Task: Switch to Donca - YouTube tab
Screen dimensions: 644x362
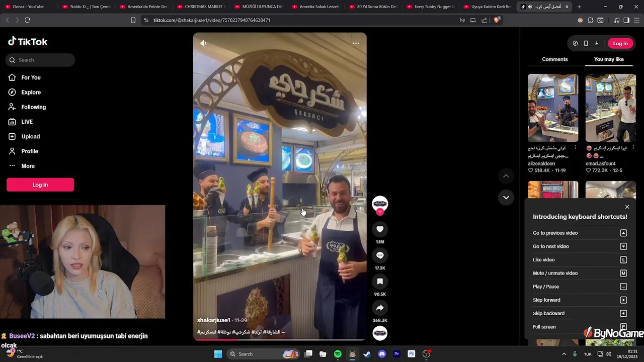Action: 28,7
